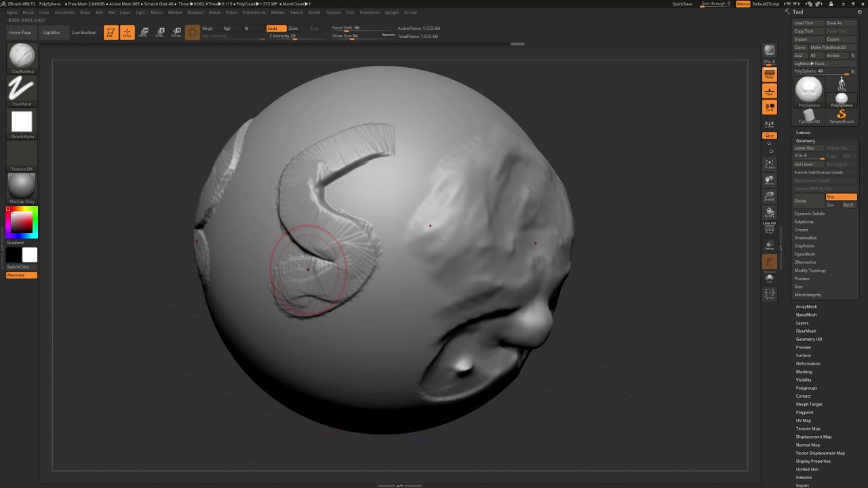Expand the Masking subpalette
Screen dimensions: 868x488
(804, 372)
